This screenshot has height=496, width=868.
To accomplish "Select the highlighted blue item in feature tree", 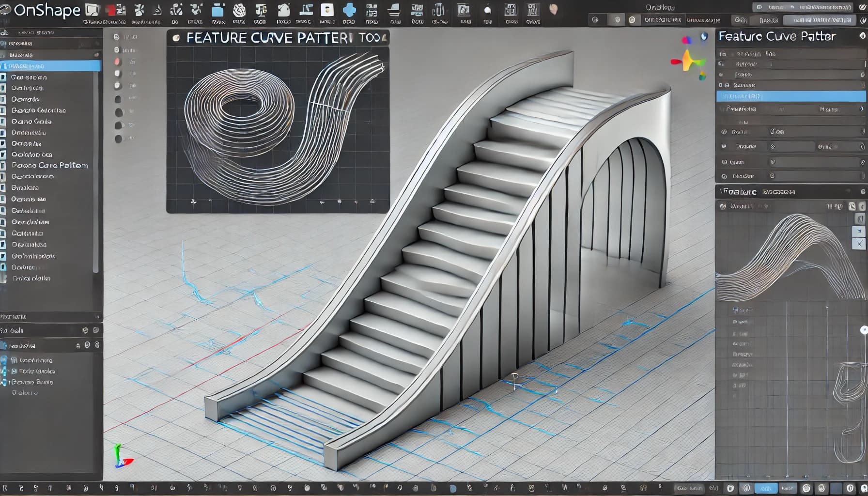I will click(51, 66).
